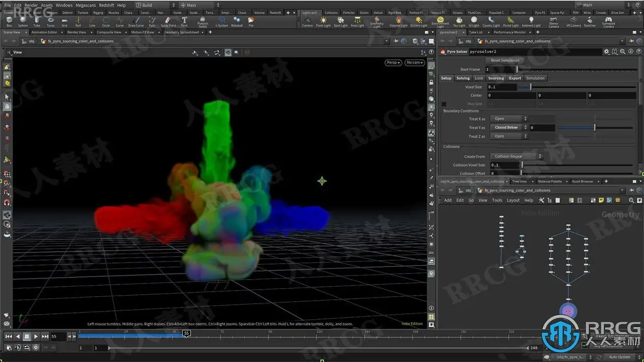Create an Area Light
This screenshot has width=644, height=362.
[x=357, y=22]
